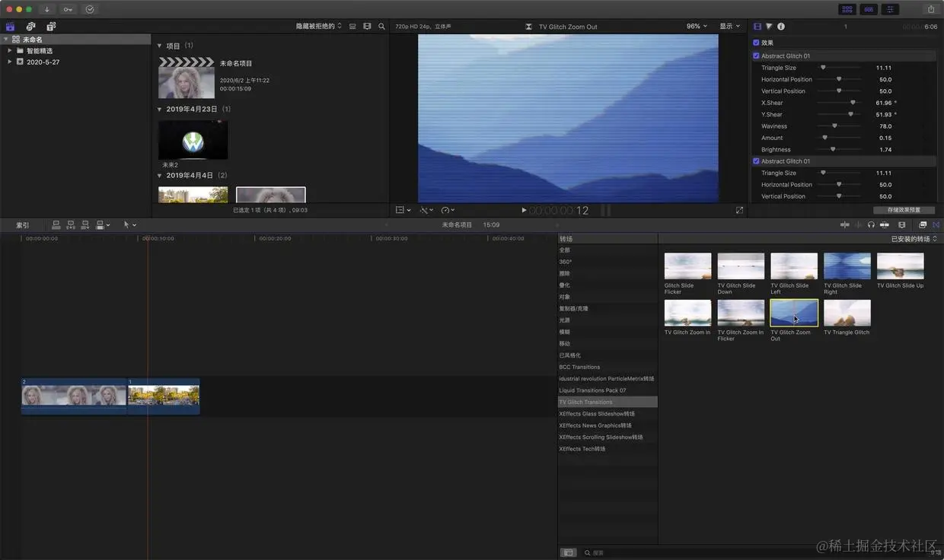944x560 pixels.
Task: Select the TV Glitch Transitions category
Action: coord(608,402)
